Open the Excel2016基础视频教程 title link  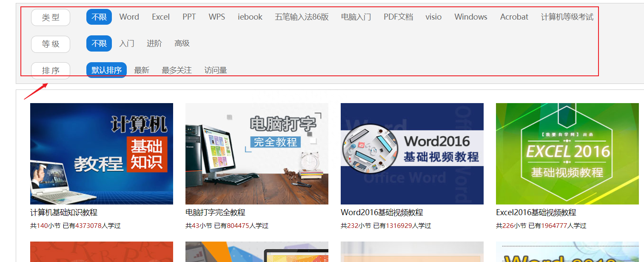[536, 213]
